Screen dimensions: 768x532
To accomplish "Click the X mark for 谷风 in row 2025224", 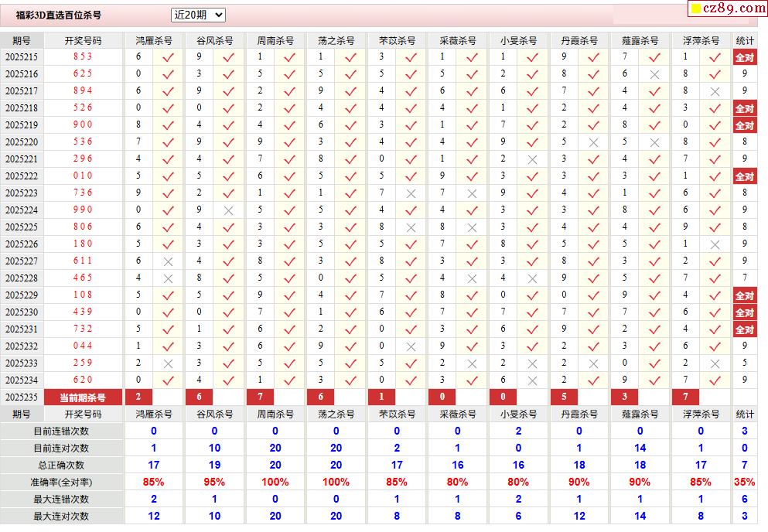I will pos(228,210).
